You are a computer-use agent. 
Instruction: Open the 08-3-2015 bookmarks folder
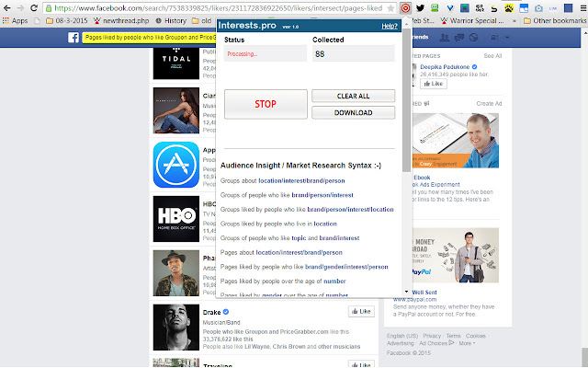tap(67, 20)
